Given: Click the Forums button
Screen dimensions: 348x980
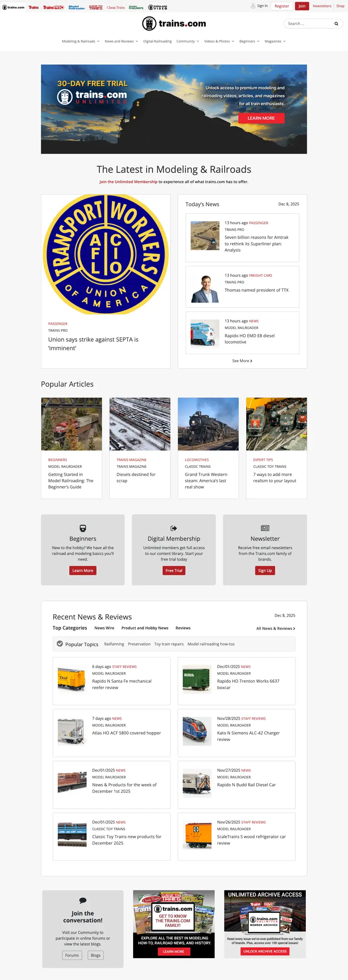Looking at the screenshot, I should [x=72, y=955].
